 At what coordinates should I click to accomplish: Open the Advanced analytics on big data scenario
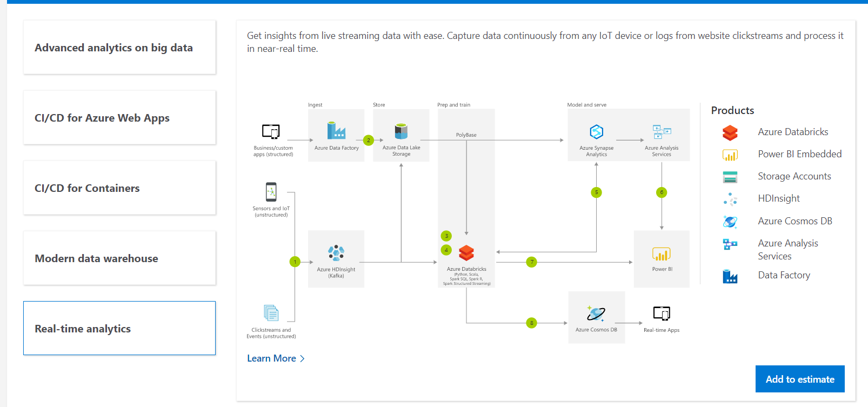click(x=119, y=48)
